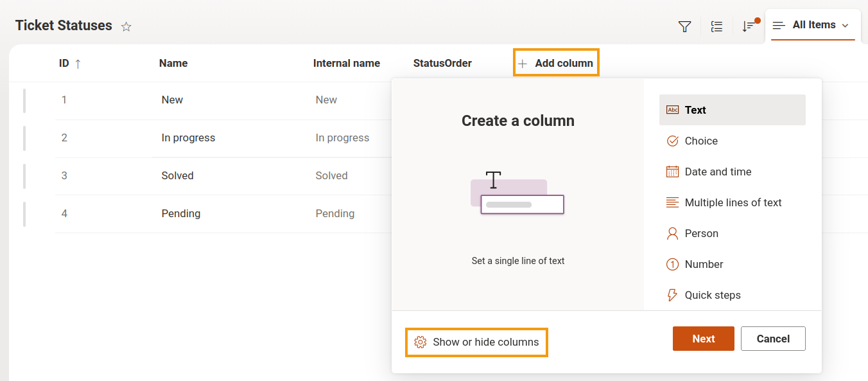Open the Internal name column header
The height and width of the screenshot is (381, 868).
coord(347,63)
